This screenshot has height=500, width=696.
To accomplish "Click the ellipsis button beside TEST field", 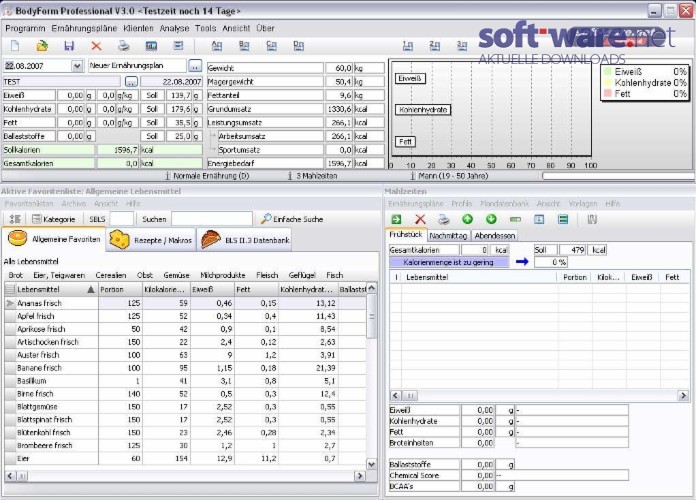I will [131, 82].
